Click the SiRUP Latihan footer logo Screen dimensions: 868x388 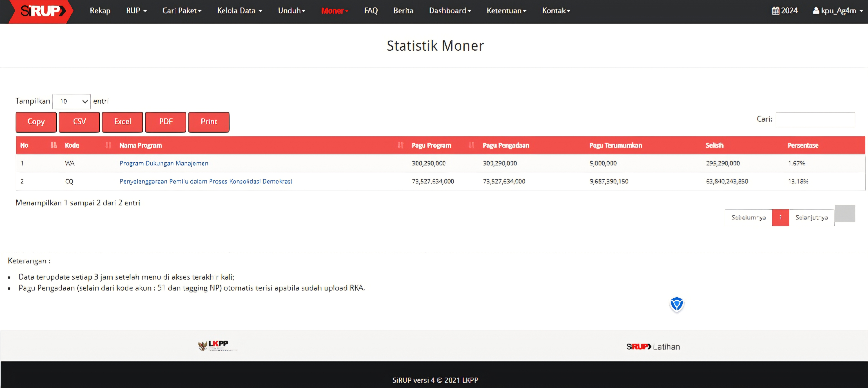(653, 347)
